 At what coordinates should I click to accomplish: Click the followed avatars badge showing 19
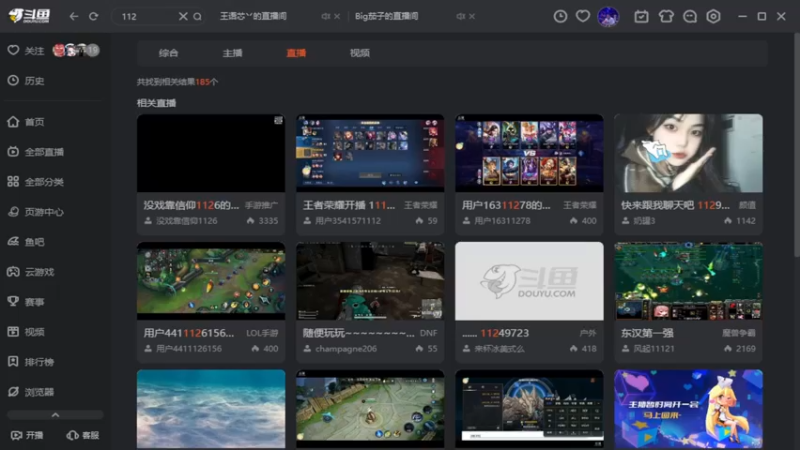click(x=76, y=50)
